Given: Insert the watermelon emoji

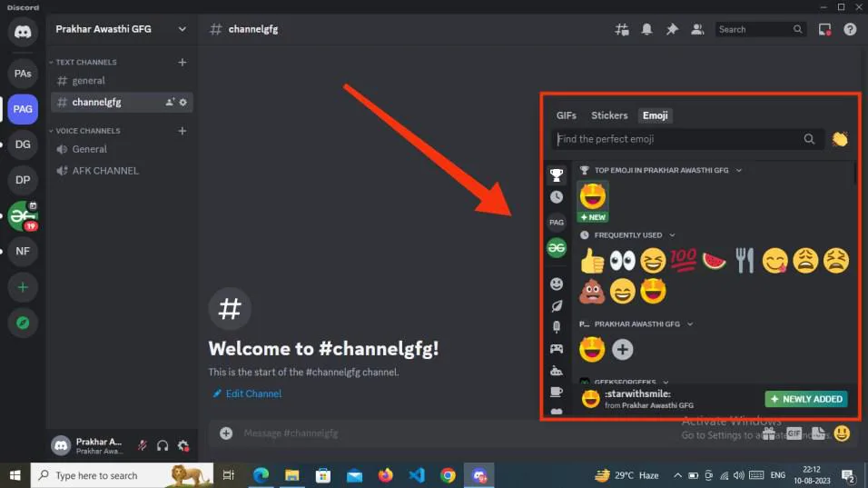Looking at the screenshot, I should [x=714, y=260].
